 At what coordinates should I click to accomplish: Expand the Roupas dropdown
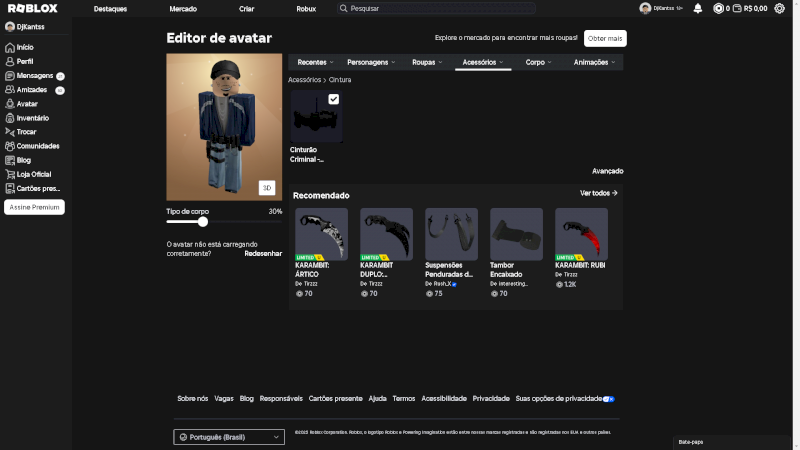coord(427,63)
